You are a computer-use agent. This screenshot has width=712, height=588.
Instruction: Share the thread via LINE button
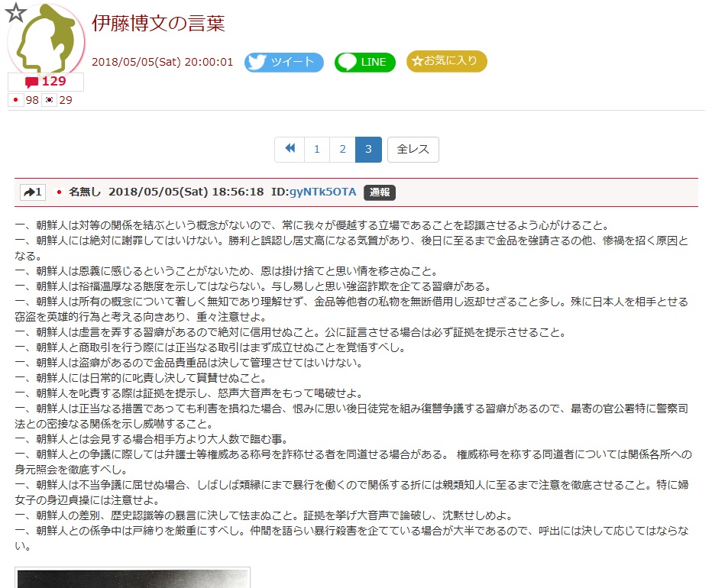[x=365, y=62]
